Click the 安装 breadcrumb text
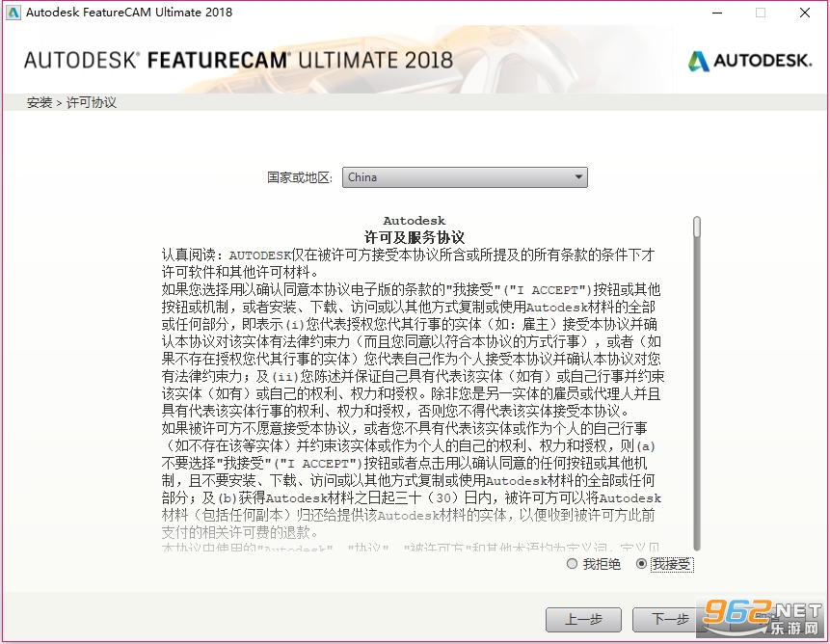 [x=40, y=102]
